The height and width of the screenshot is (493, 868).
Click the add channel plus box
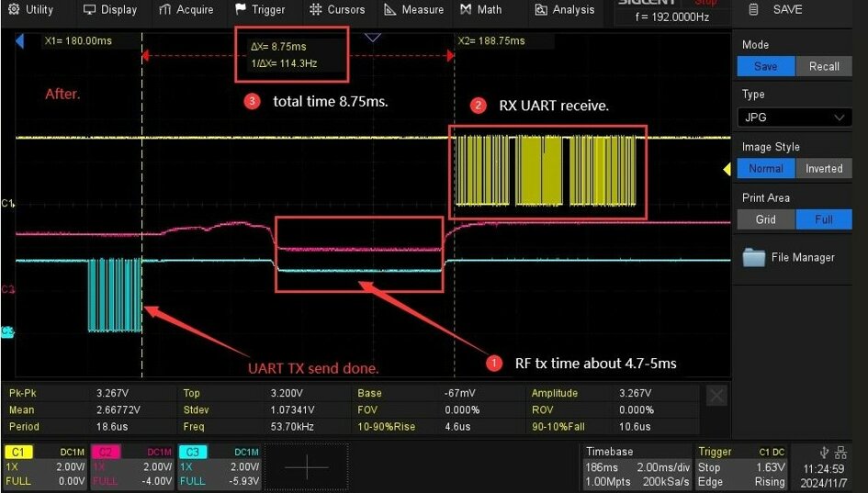coord(306,467)
